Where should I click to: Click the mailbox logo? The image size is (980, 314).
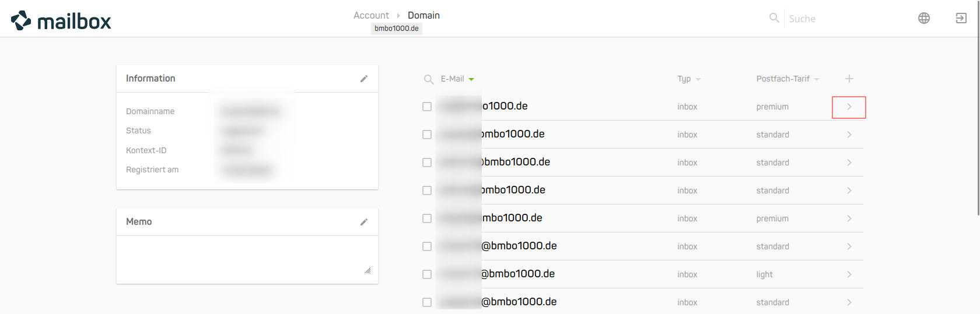(x=61, y=21)
